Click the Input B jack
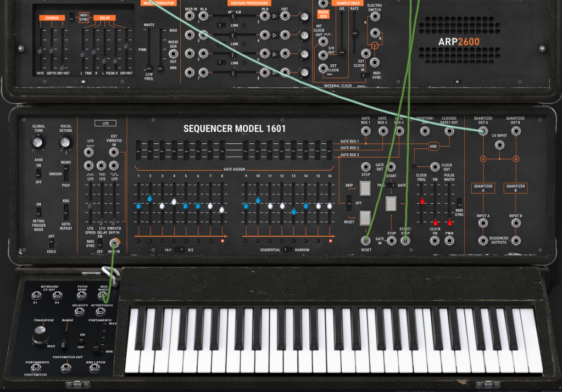This screenshot has height=392, width=562. (516, 223)
